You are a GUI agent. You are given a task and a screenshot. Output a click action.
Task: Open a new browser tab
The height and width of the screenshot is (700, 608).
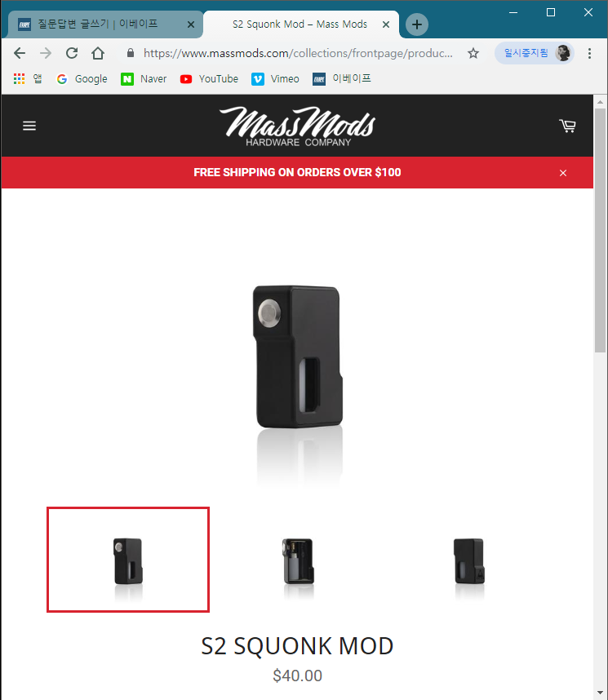417,24
